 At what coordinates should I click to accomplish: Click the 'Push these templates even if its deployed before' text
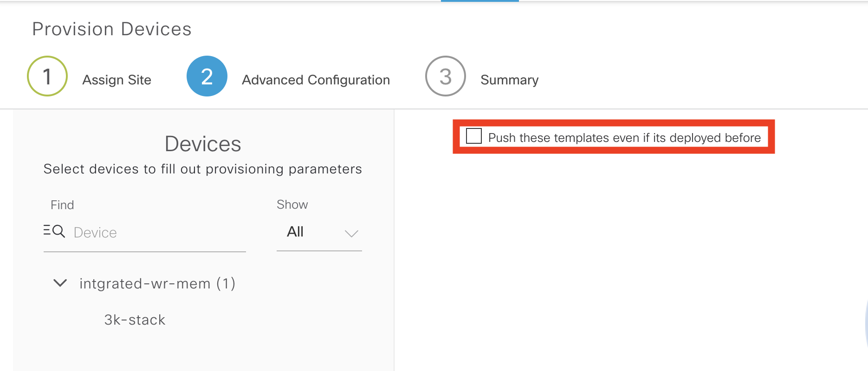(x=624, y=138)
